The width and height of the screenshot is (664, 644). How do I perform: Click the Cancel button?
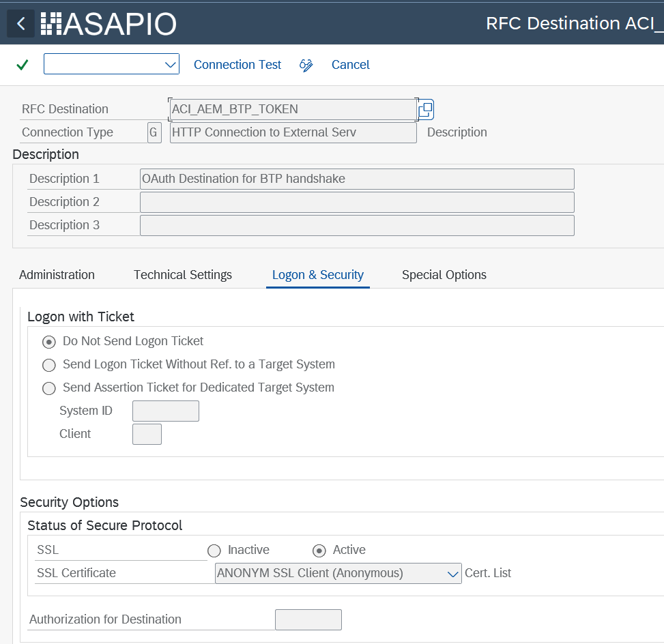[350, 65]
